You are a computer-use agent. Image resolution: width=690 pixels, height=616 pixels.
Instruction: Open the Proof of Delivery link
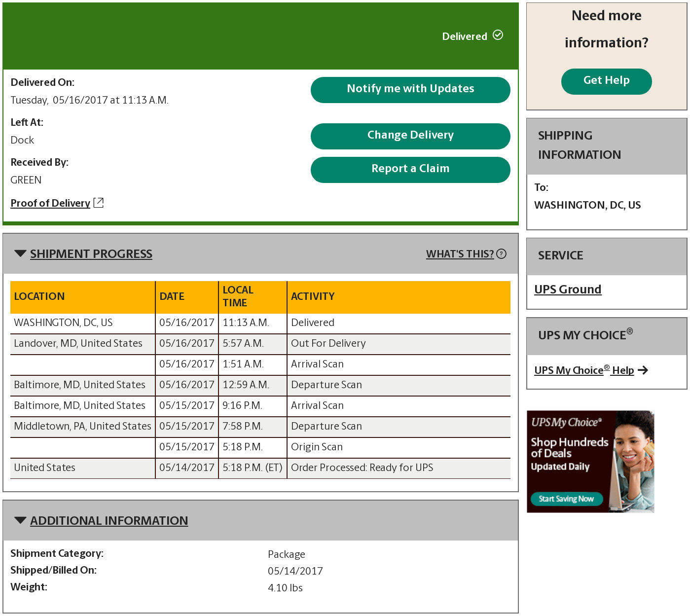pos(50,203)
